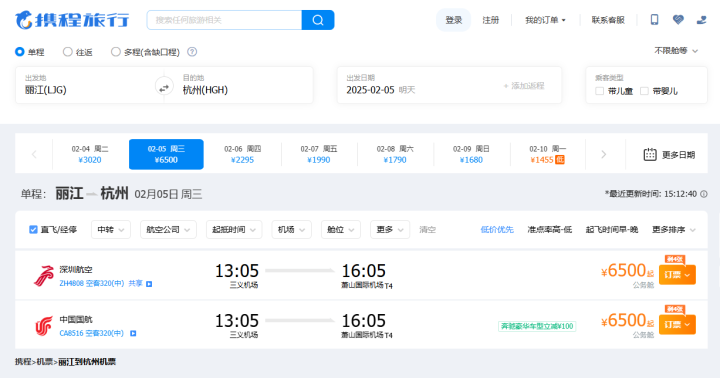Check the 带儿童 checkbox
This screenshot has width=720, height=378.
click(x=599, y=91)
